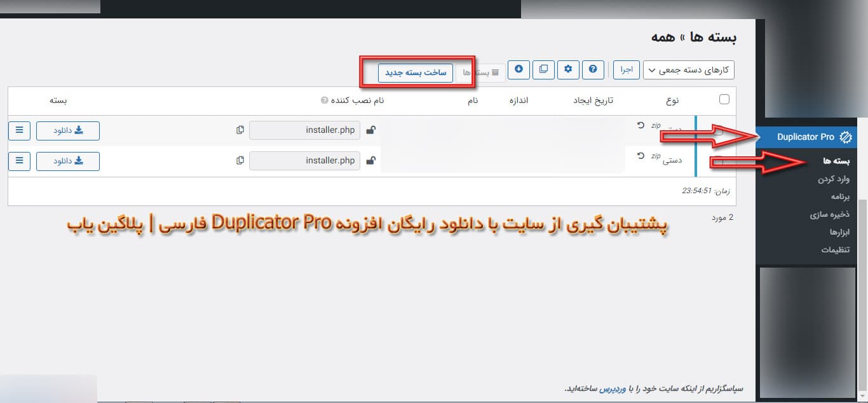
Task: Click the ساخت بسته جدید button
Action: click(x=415, y=72)
